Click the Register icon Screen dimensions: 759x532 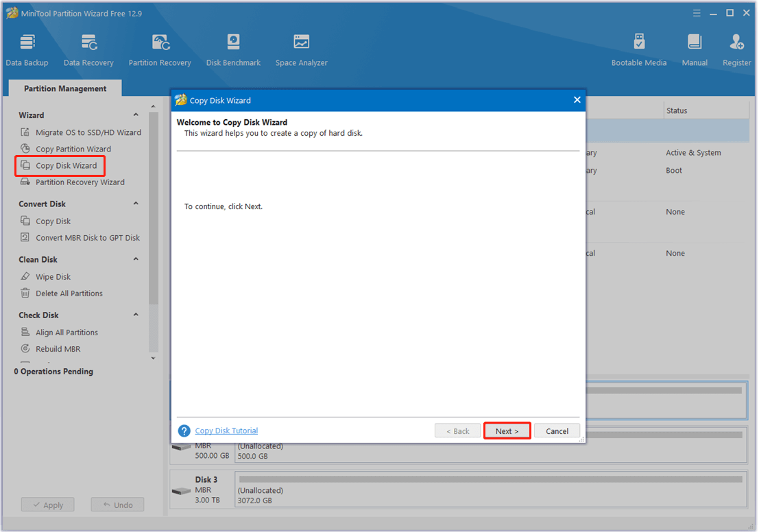(737, 42)
